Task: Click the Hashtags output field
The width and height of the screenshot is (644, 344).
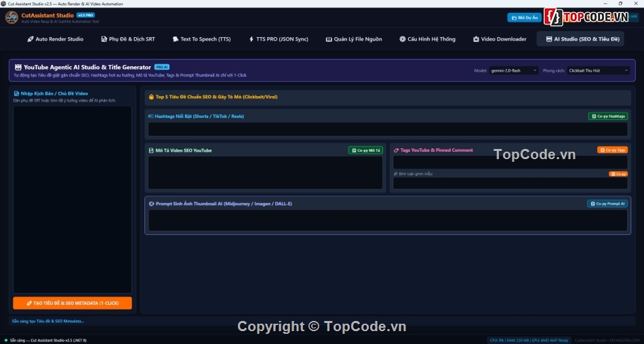Action: coord(388,129)
